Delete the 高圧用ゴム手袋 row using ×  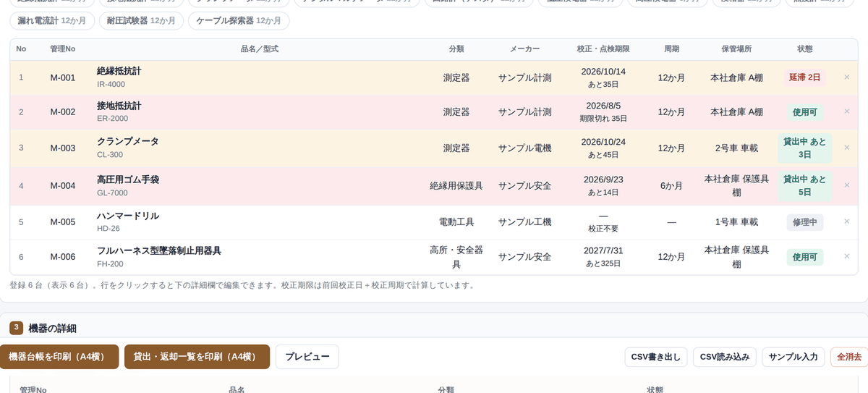point(846,185)
